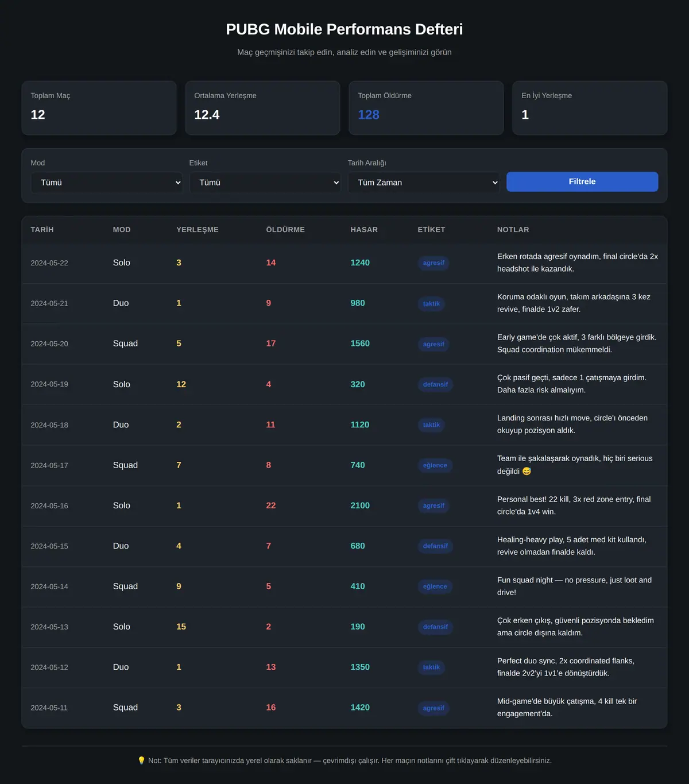Image resolution: width=689 pixels, height=784 pixels.
Task: Select the date 2024-05-20 cell
Action: [49, 344]
